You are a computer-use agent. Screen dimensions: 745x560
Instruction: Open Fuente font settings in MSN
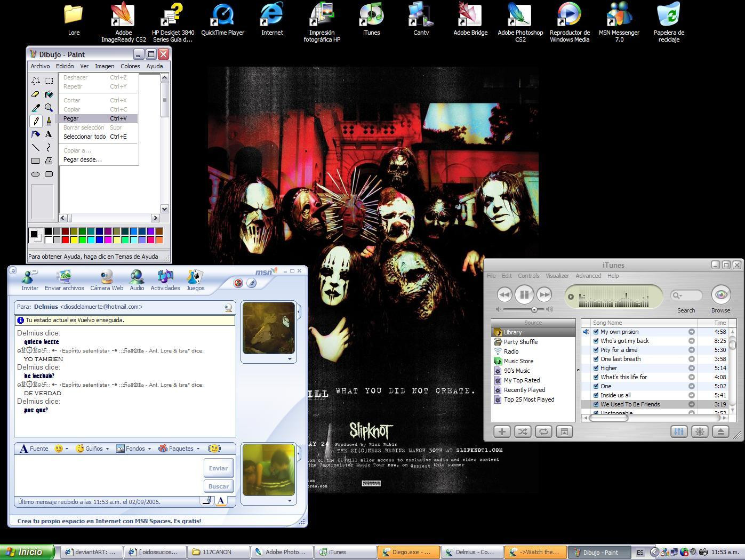tap(34, 449)
